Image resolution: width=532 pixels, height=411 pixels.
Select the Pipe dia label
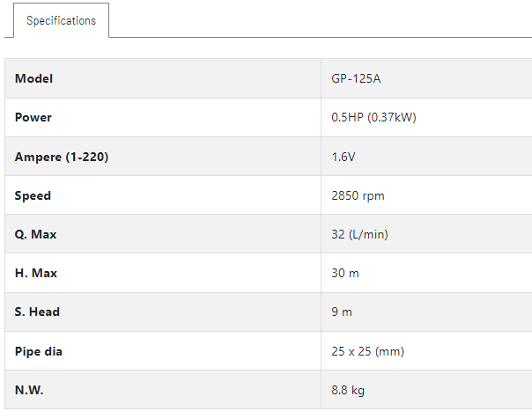click(x=39, y=351)
